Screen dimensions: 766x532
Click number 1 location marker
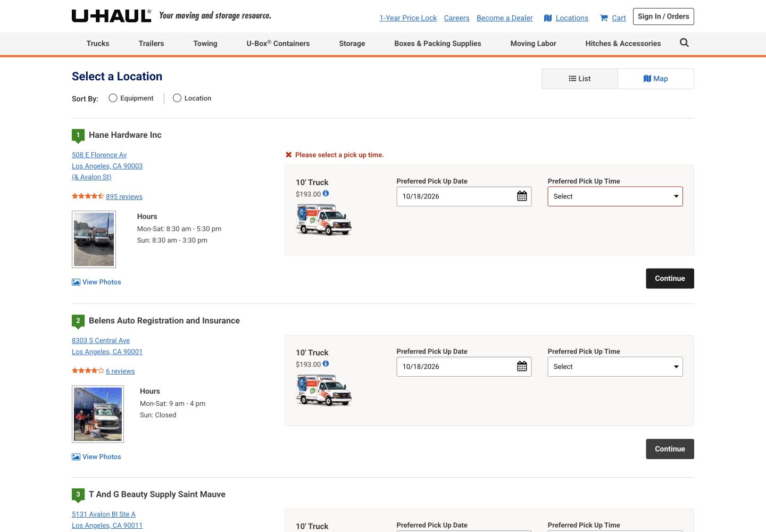click(x=78, y=136)
